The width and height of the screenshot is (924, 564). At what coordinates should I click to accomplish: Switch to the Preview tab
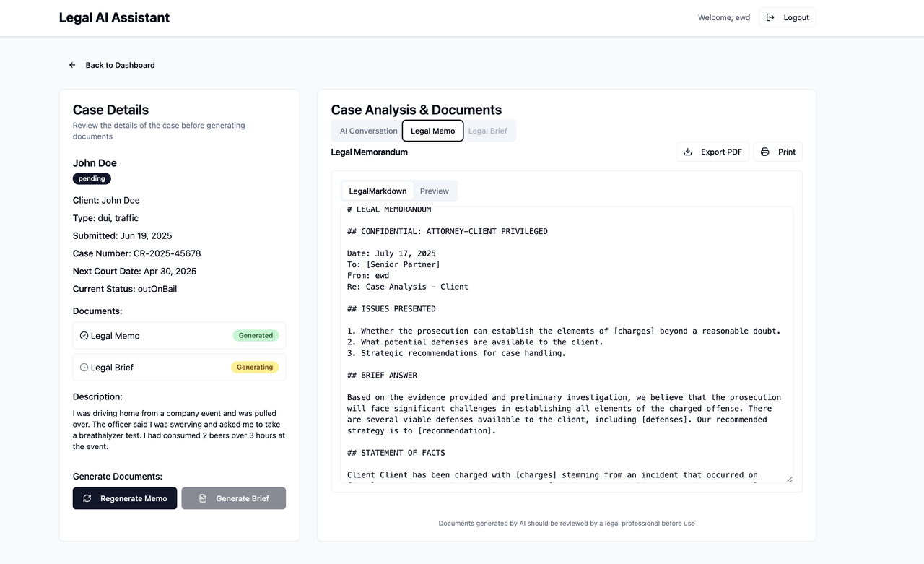tap(435, 191)
